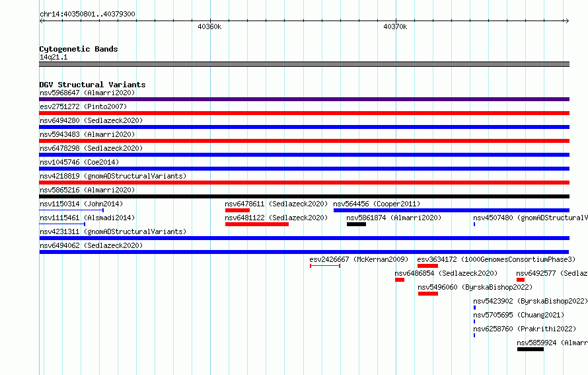Click the blue nsv564456 variant bar
Screen dimensions: 588x375
tap(451, 210)
